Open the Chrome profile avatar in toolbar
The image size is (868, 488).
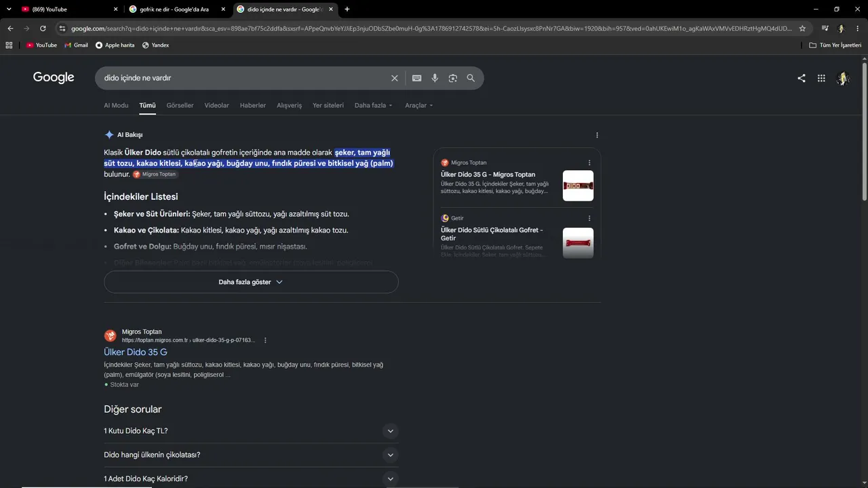[841, 28]
